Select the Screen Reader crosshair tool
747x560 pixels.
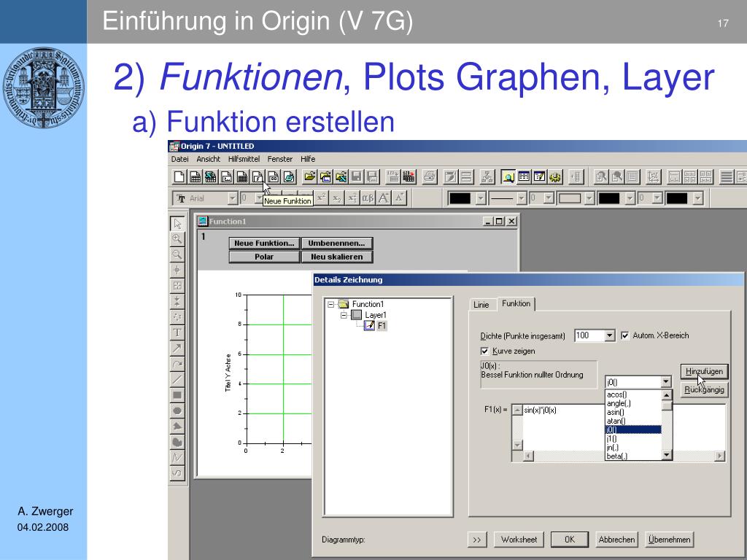click(177, 271)
